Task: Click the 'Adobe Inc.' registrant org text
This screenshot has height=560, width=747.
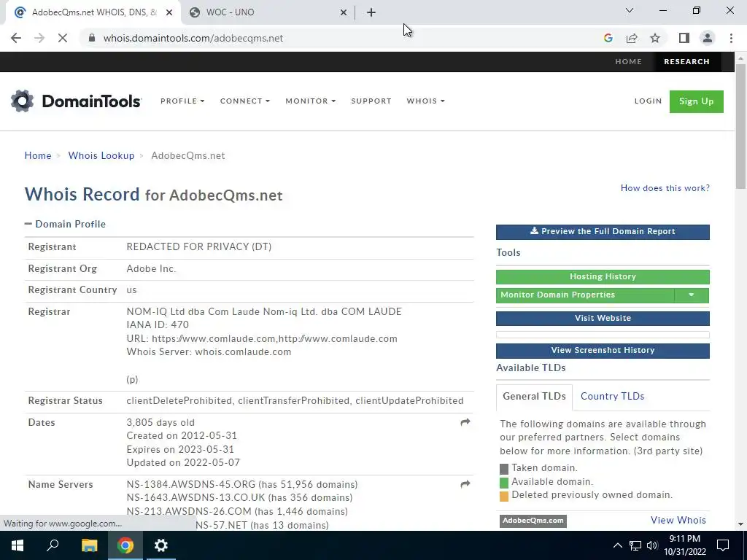Action: [151, 269]
